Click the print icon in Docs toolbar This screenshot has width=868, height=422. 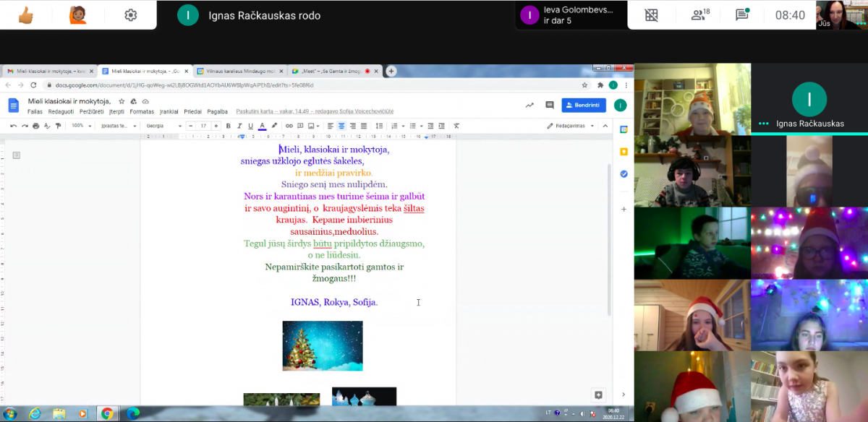tap(36, 126)
